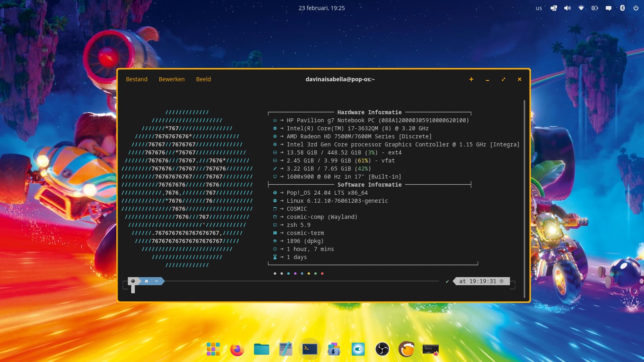Minimize the cosmic-term window
The width and height of the screenshot is (644, 362).
[487, 79]
